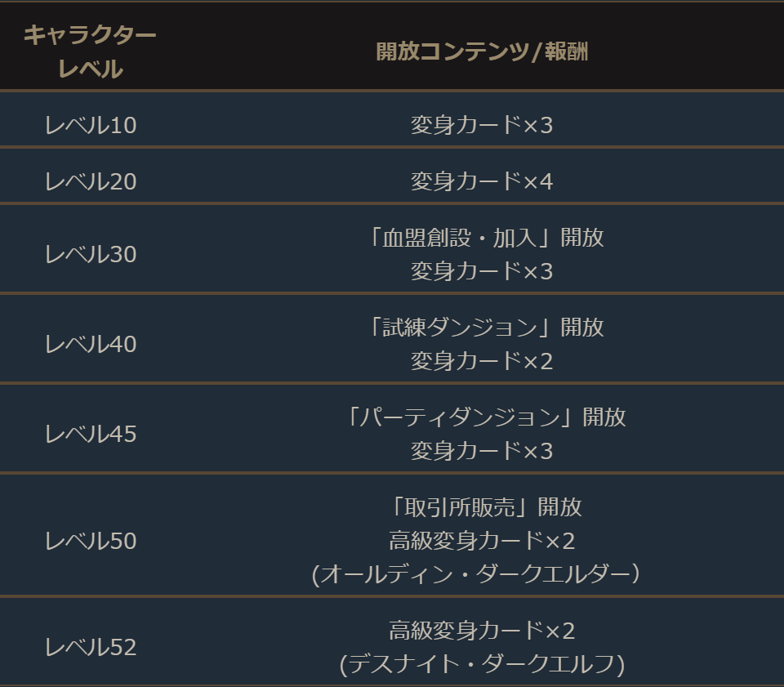Click 高級変身カード×2 in the レベル50 row

(482, 541)
